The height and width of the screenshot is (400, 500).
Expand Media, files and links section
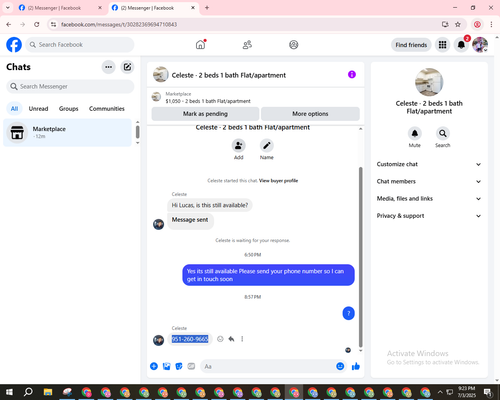(x=429, y=199)
